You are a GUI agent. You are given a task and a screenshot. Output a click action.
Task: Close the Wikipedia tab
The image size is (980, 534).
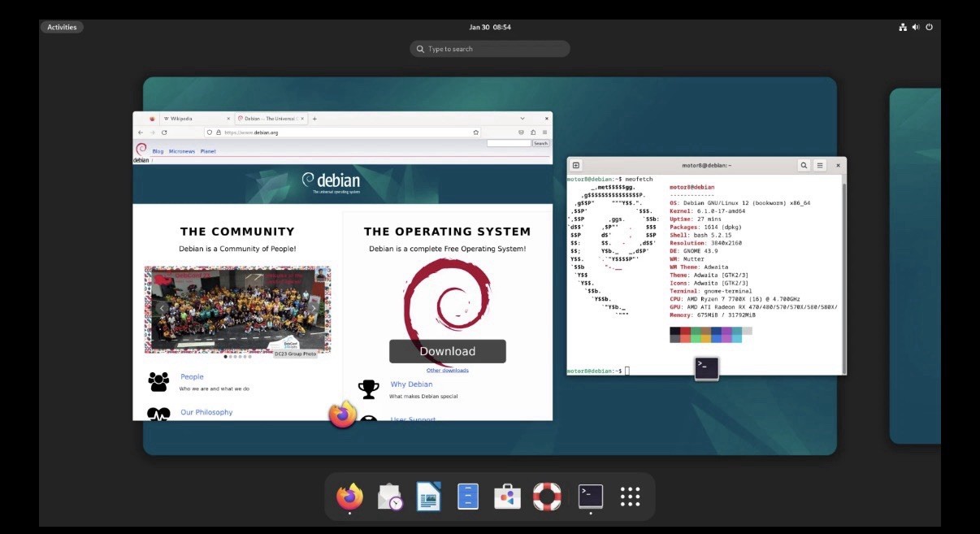227,119
